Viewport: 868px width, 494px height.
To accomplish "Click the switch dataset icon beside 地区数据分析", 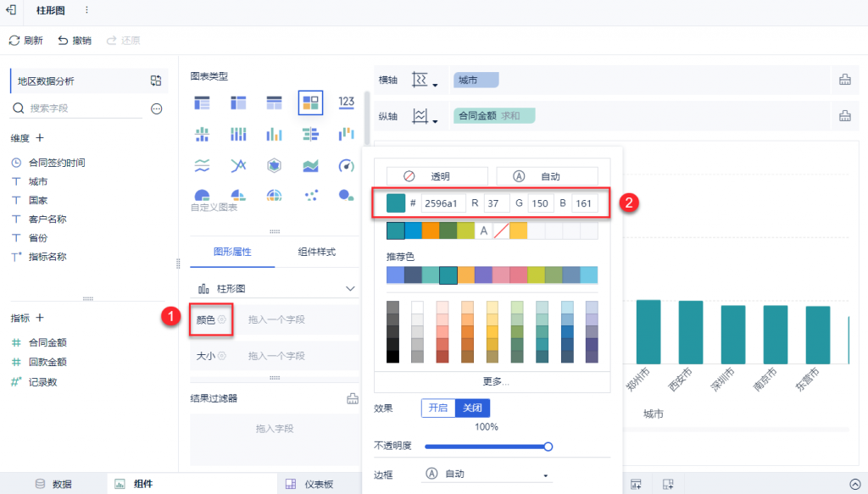I will pos(156,80).
